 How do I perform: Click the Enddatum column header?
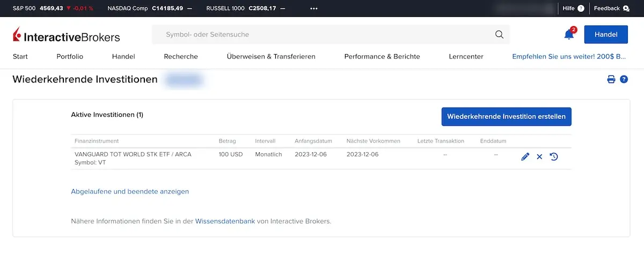pos(493,141)
